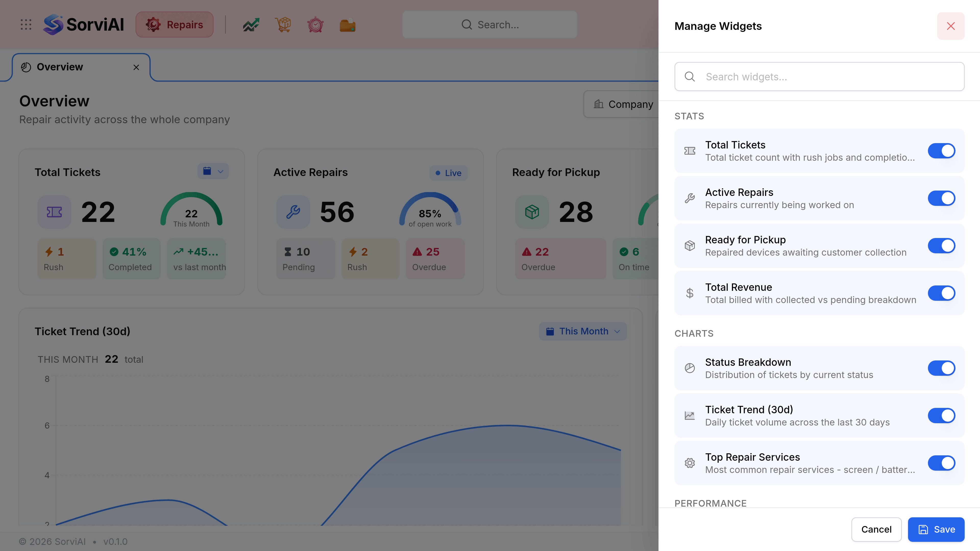
Task: Click the floppy disk icon on the Save button
Action: pos(923,529)
